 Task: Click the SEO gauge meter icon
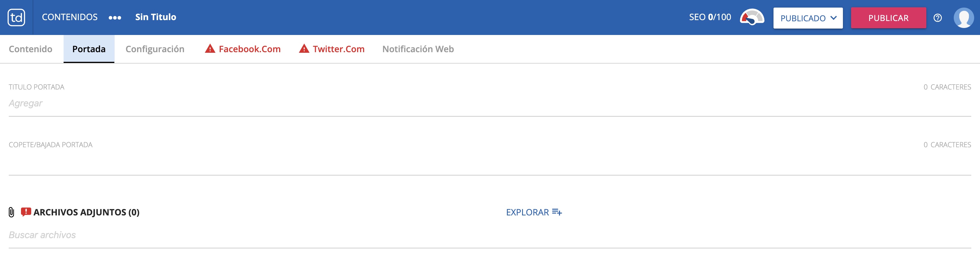(752, 17)
